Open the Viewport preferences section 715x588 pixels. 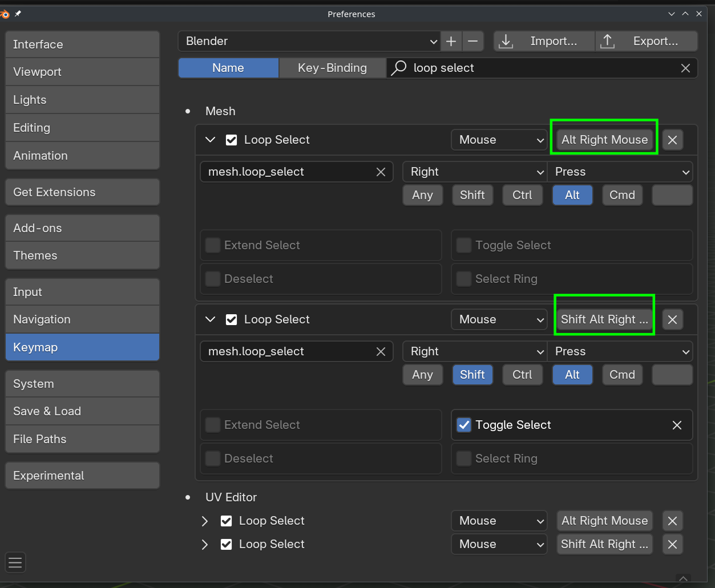coord(82,72)
